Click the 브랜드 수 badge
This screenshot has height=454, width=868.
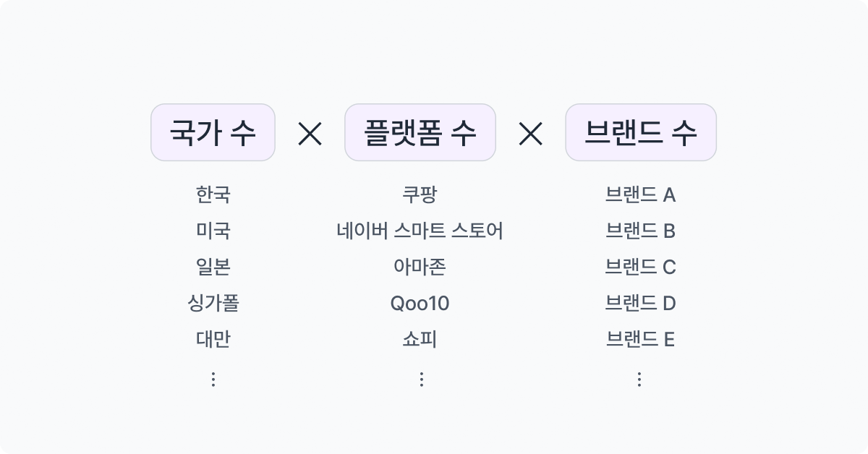coord(641,132)
